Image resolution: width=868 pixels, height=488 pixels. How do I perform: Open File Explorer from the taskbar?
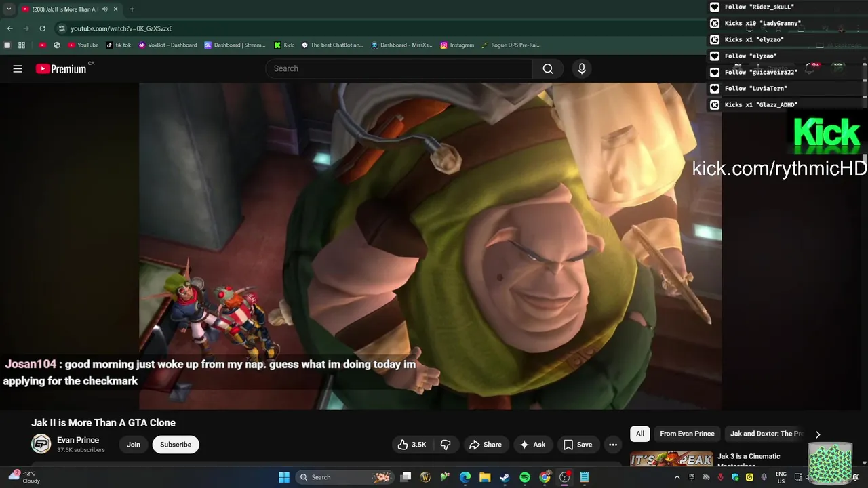coord(485,477)
